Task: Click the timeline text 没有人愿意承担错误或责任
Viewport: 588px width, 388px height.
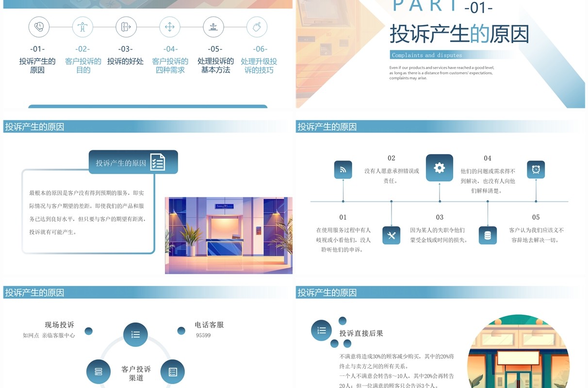Action: pos(392,176)
